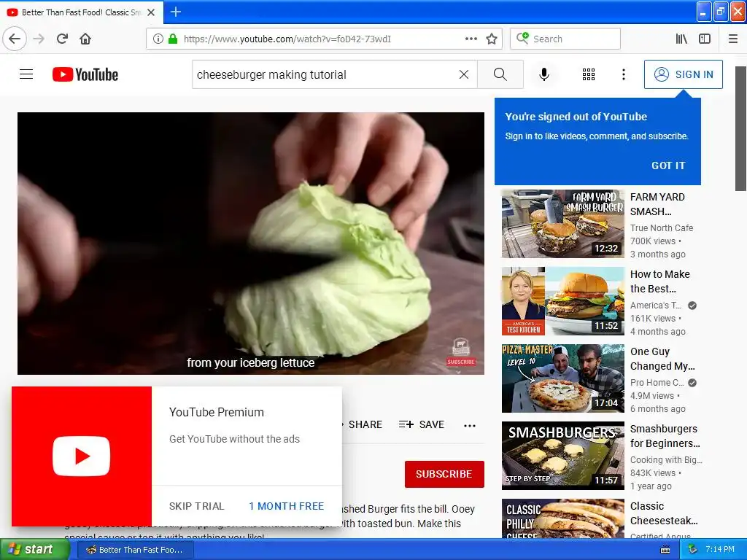Click the system tray network/notification icon
This screenshot has width=747, height=560.
(x=693, y=550)
